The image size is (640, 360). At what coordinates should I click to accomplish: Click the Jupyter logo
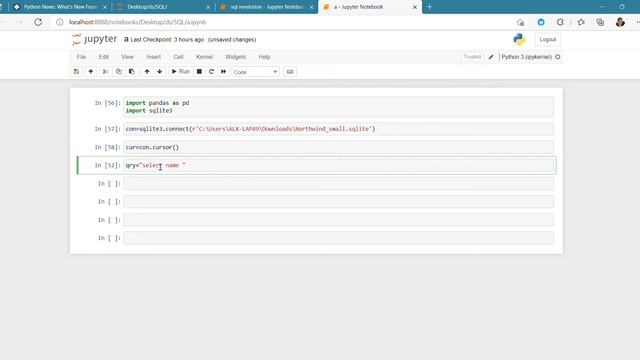[94, 39]
